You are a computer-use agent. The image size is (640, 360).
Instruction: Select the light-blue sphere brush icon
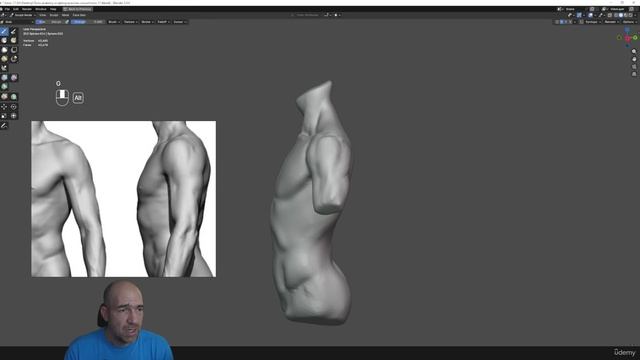[4, 78]
